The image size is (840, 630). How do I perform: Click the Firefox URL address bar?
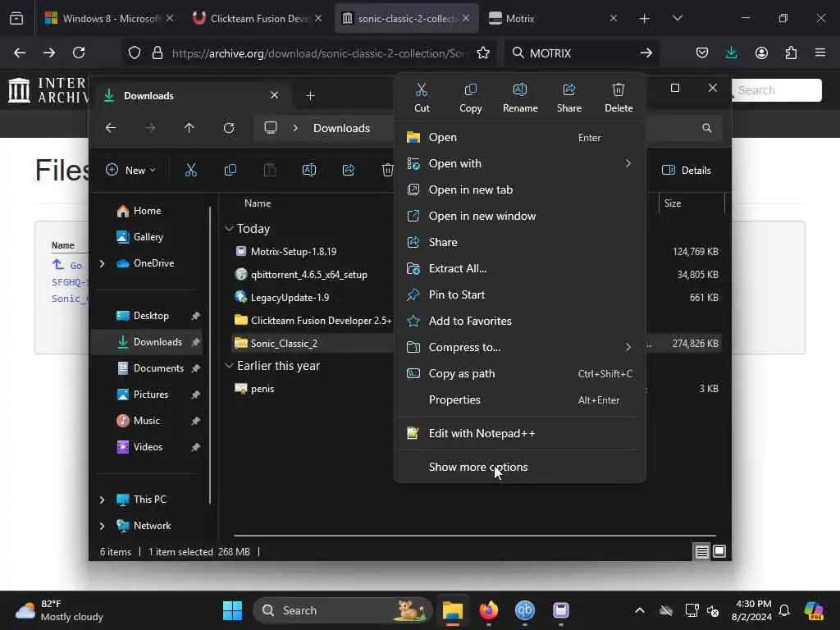319,53
